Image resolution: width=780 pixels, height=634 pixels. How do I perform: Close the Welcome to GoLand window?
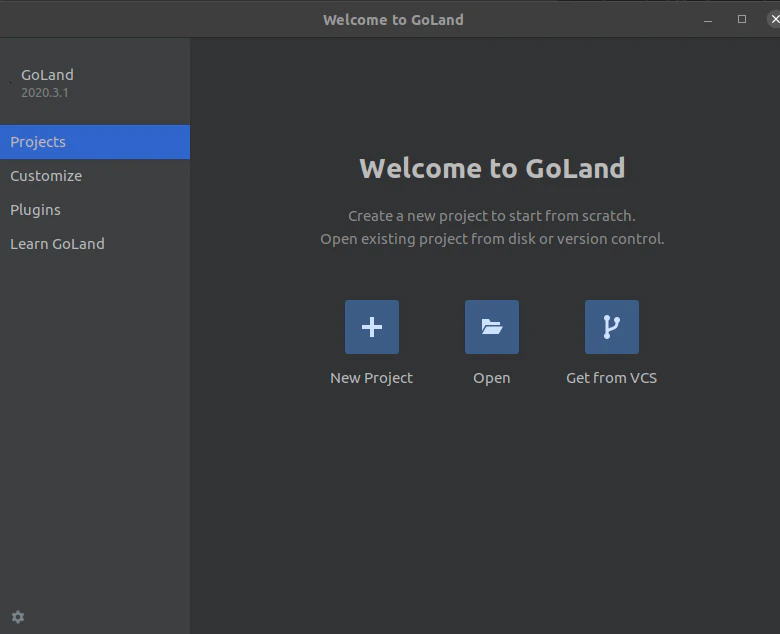click(774, 19)
